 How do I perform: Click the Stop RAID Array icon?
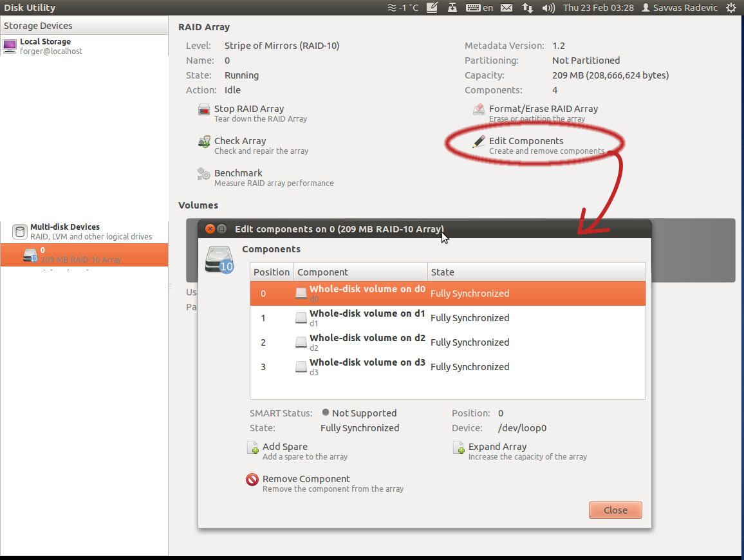[204, 110]
